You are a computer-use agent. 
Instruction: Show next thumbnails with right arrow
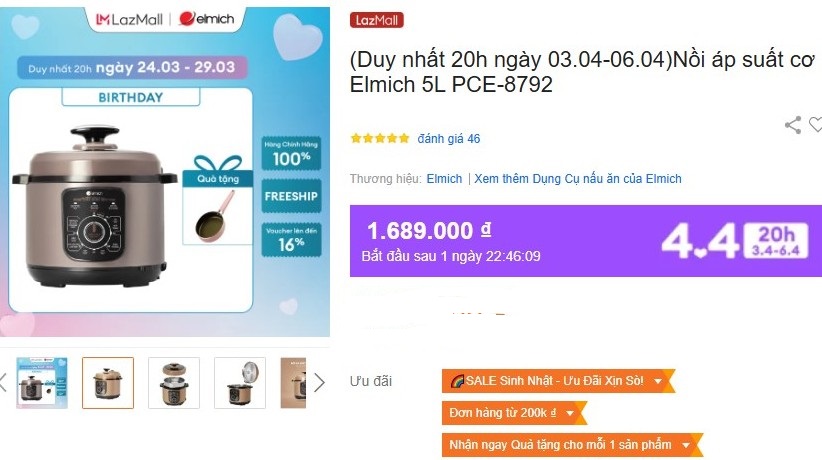[319, 382]
